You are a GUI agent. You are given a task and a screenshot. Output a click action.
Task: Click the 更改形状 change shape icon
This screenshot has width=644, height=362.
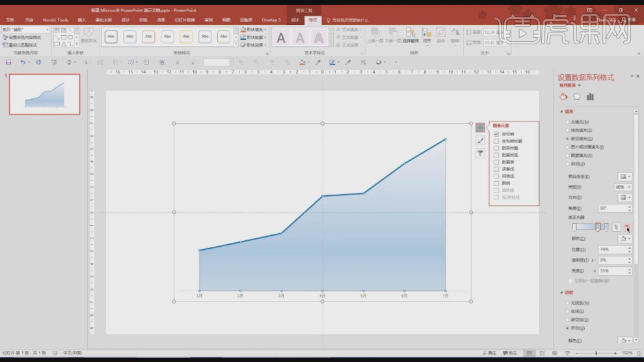point(88,35)
